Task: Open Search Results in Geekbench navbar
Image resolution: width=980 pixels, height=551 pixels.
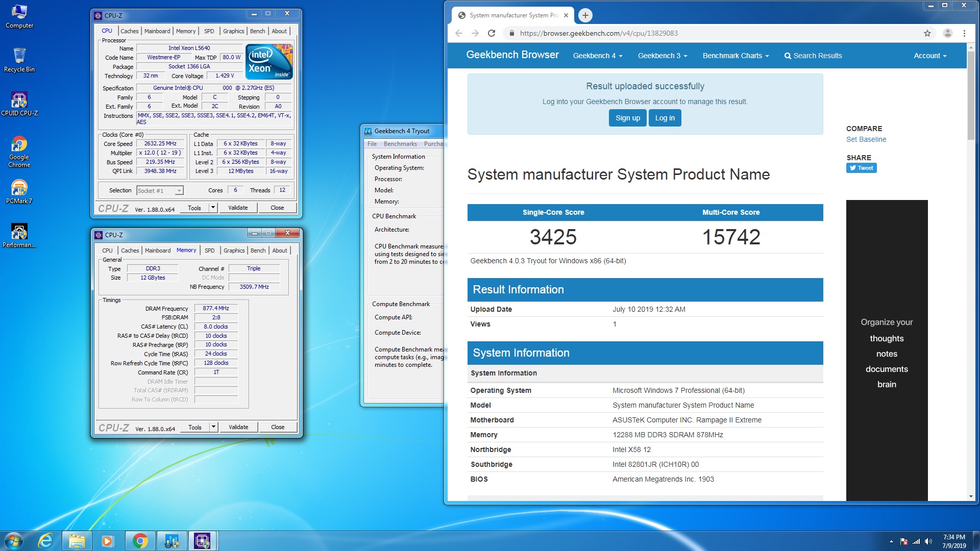Action: [x=813, y=56]
